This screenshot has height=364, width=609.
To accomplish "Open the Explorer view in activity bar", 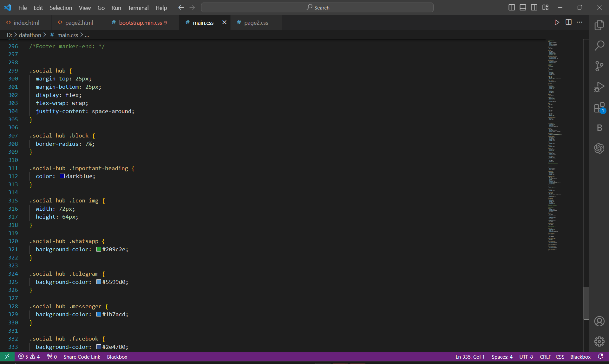I will [x=599, y=25].
